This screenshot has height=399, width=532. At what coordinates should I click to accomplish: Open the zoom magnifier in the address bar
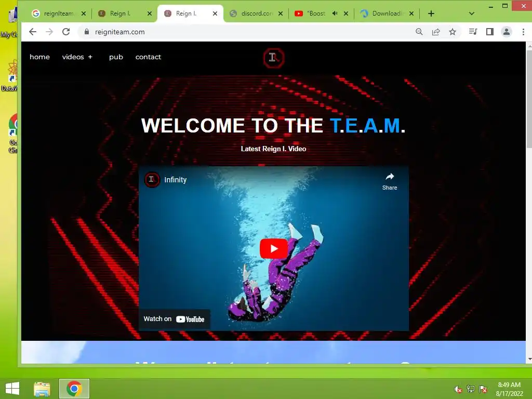click(x=419, y=32)
